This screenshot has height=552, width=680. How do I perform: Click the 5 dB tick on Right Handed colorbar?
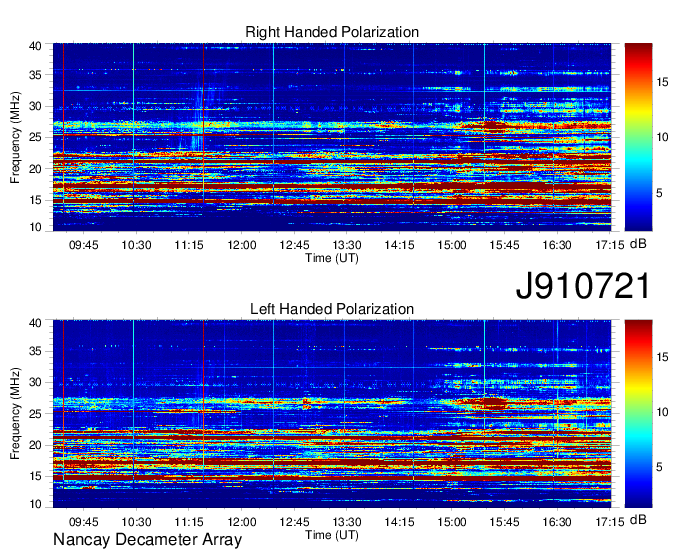659,192
